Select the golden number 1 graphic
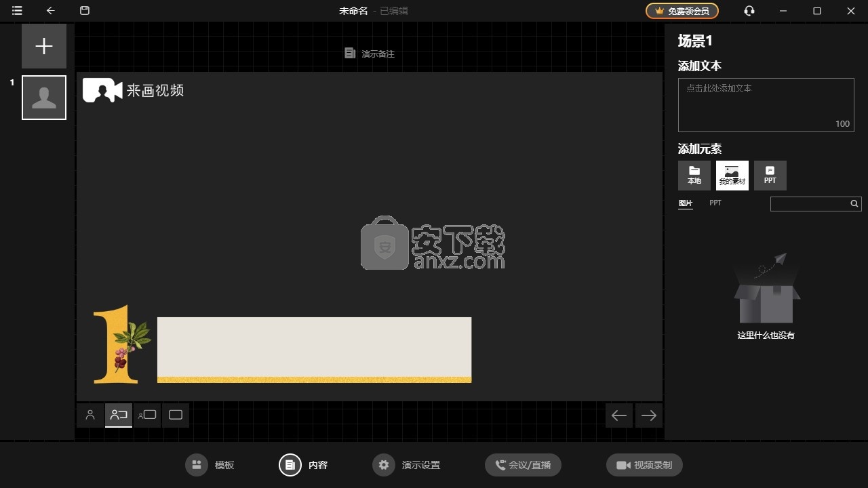This screenshot has width=868, height=488. click(x=121, y=344)
